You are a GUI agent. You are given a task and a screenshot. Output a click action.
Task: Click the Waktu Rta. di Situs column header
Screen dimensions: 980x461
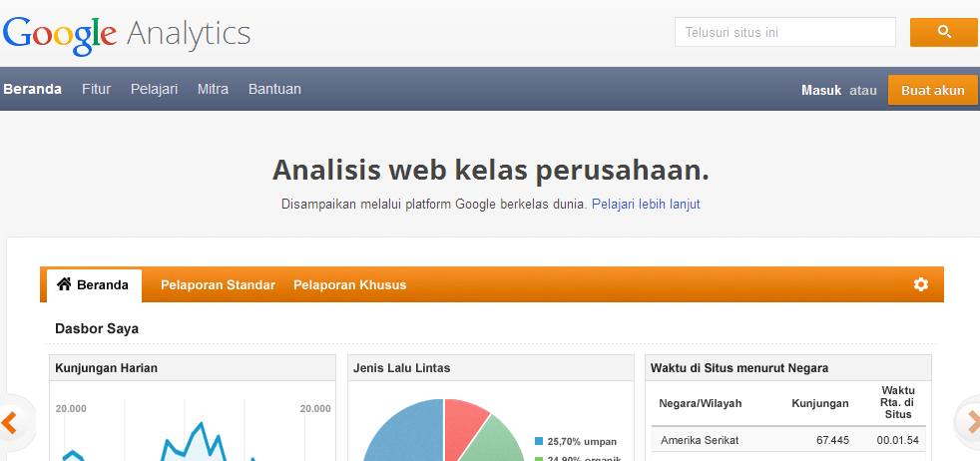point(898,402)
